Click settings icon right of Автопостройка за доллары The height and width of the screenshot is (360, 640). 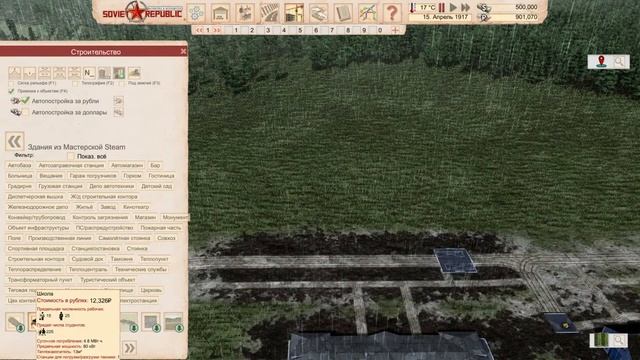118,112
